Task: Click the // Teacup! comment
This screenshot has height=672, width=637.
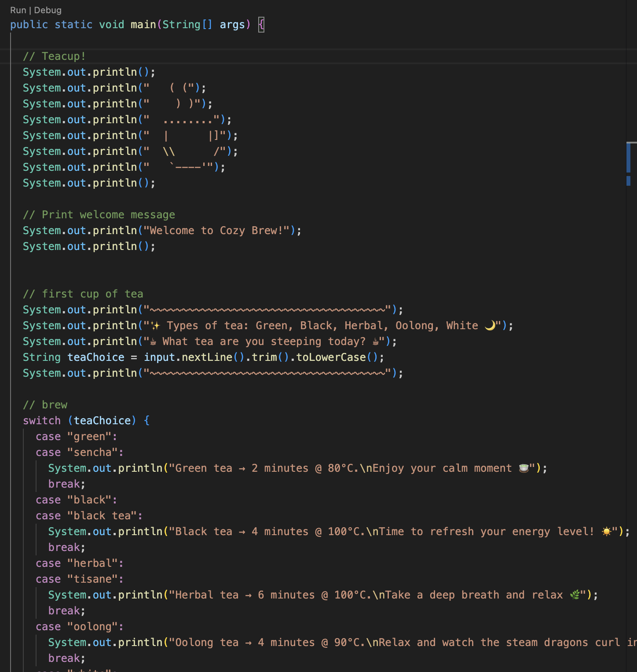Action: point(55,56)
